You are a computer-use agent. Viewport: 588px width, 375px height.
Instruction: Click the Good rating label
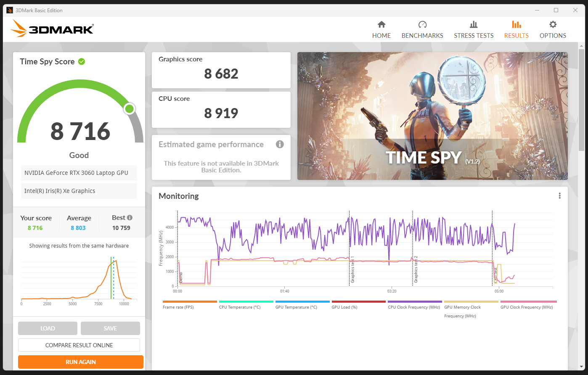(x=79, y=155)
